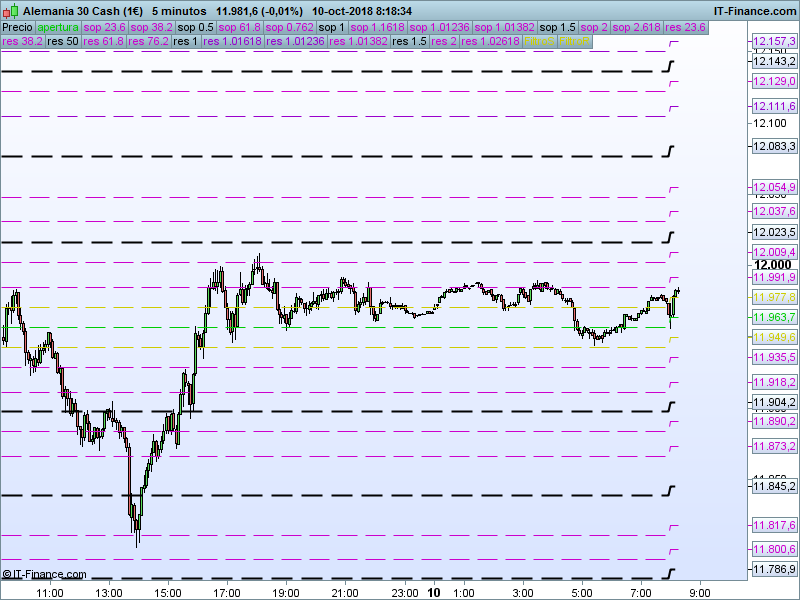Click the 12.023,5 price axis tag
Screen dimensions: 800x600
(774, 232)
